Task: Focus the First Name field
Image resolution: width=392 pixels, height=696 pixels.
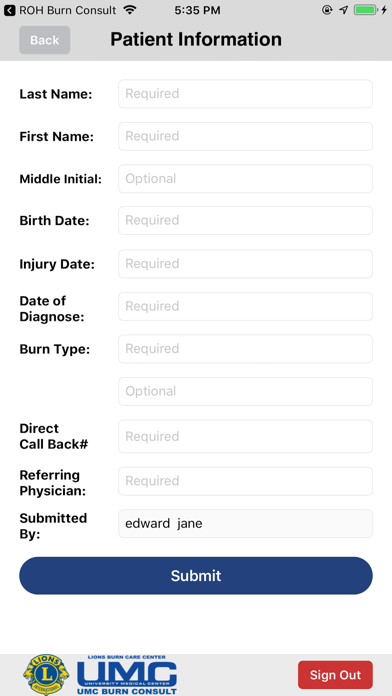Action: tap(245, 136)
